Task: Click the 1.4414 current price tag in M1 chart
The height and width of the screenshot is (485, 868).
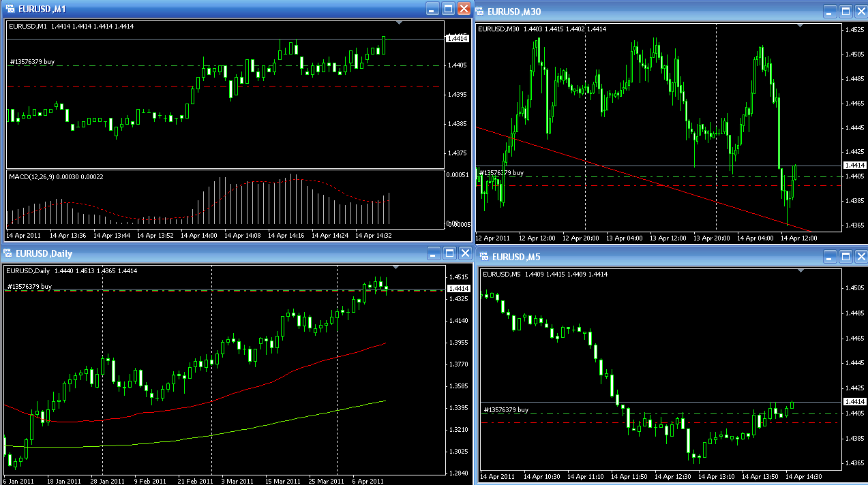Action: 456,39
